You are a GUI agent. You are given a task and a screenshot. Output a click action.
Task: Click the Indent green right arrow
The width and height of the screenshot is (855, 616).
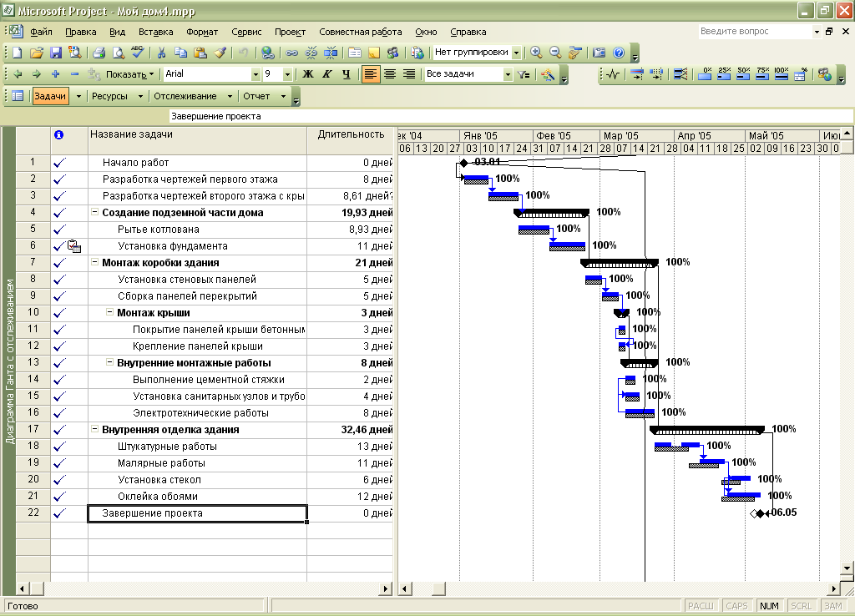pos(37,74)
